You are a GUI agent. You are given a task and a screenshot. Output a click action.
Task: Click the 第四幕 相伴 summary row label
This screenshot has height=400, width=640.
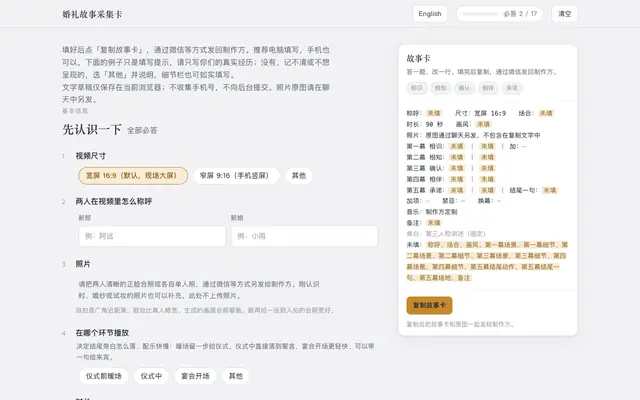tap(426, 179)
